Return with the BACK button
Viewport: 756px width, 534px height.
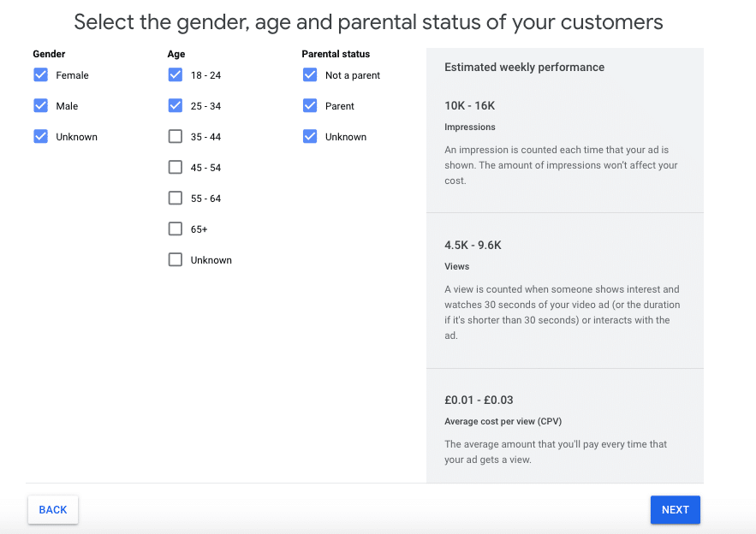click(x=53, y=509)
